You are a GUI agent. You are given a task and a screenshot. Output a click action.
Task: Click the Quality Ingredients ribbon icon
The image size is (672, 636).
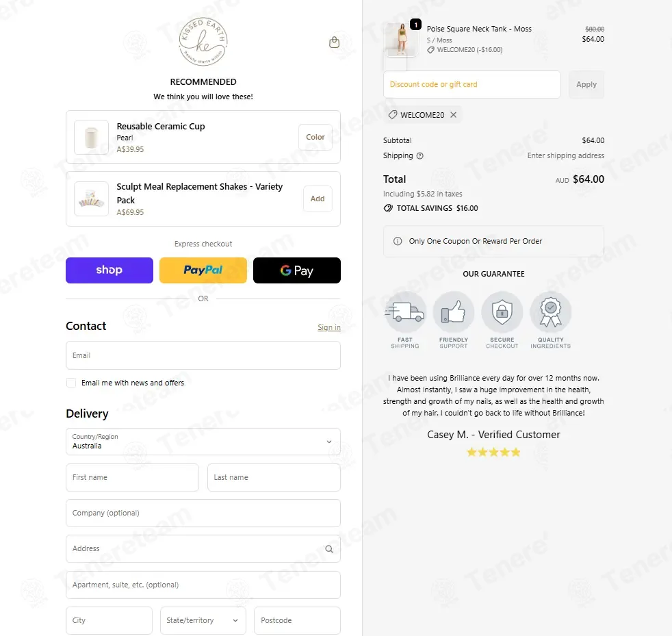tap(551, 311)
